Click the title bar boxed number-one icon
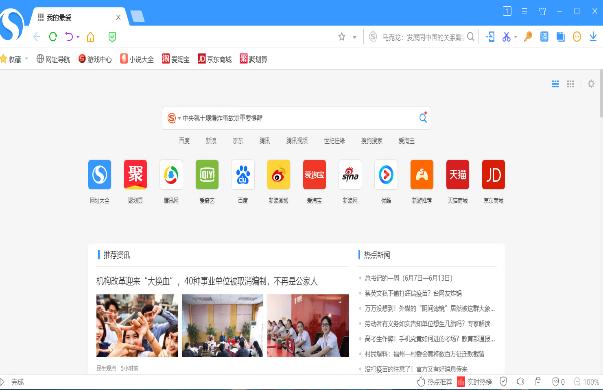603x390 pixels. tap(507, 12)
